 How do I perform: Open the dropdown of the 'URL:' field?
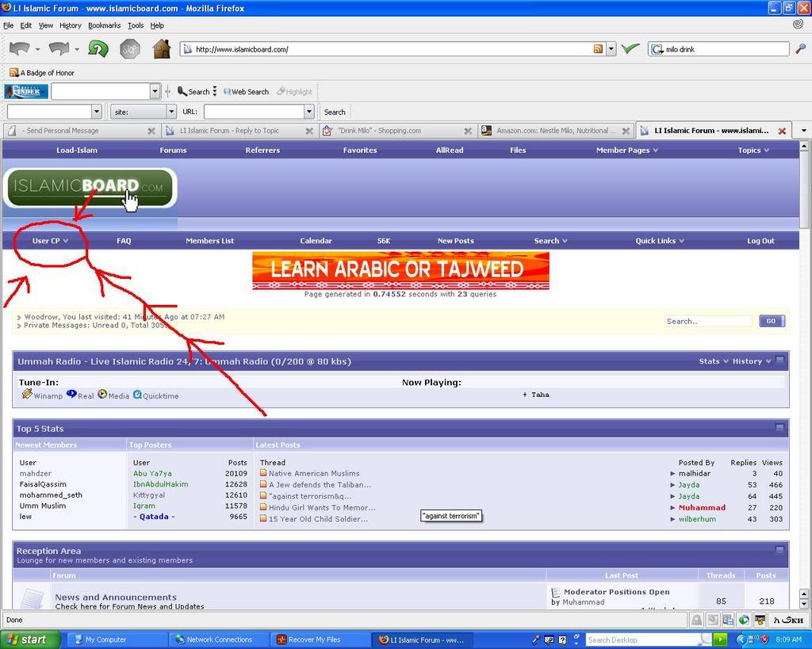(x=309, y=112)
